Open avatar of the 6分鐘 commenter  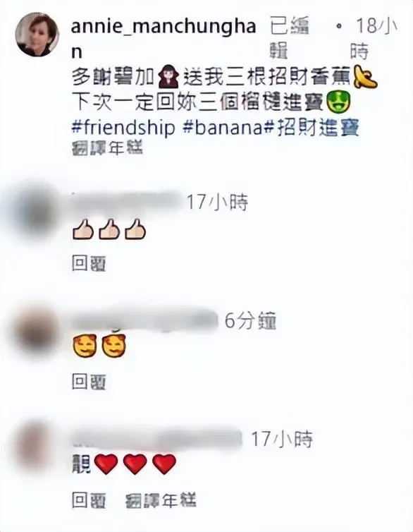(x=35, y=329)
